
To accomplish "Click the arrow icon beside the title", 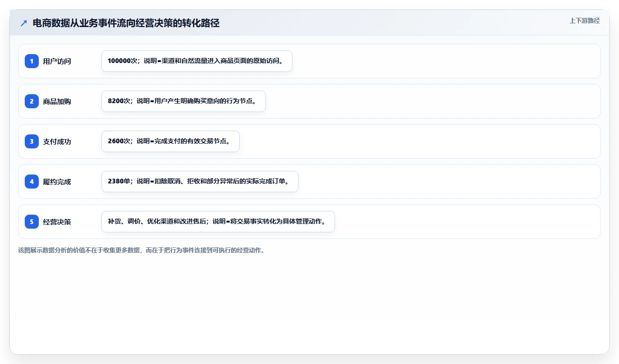I will click(x=24, y=23).
